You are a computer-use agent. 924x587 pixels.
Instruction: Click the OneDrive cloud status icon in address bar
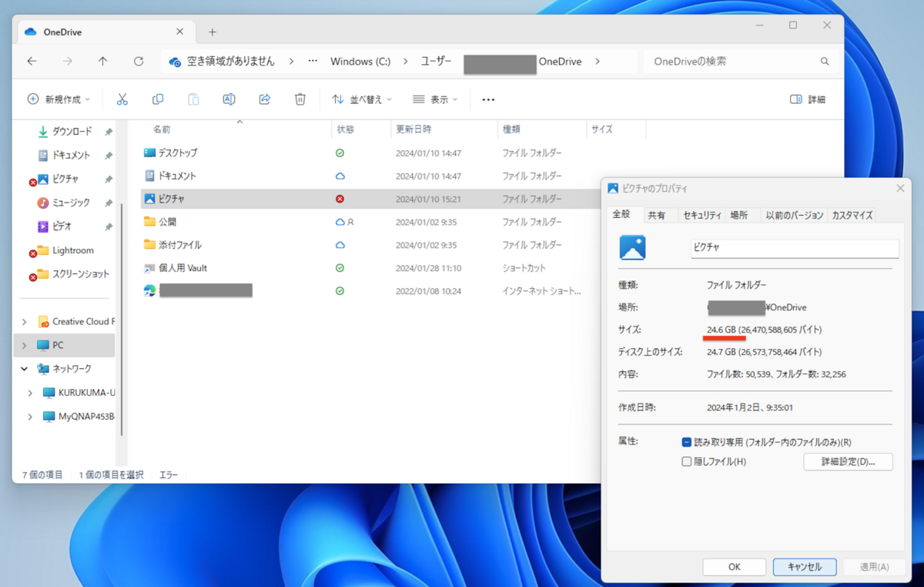tap(175, 62)
